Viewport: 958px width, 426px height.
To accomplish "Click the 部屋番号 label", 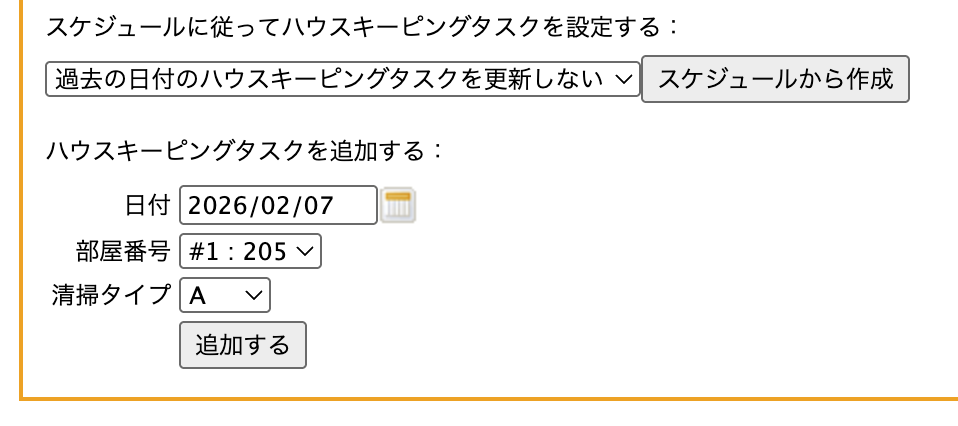I will coord(122,251).
